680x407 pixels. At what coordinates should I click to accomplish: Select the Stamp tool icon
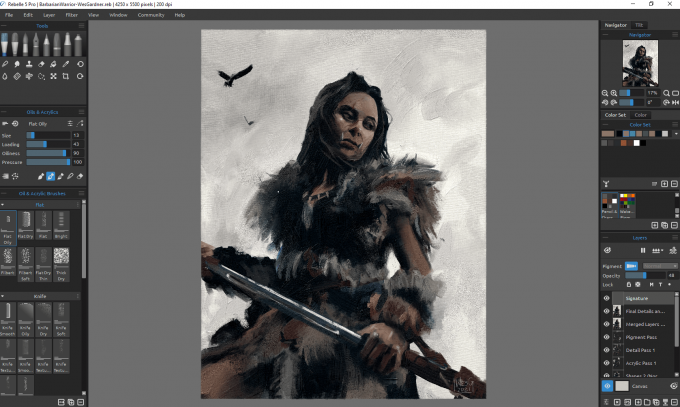tap(29, 64)
